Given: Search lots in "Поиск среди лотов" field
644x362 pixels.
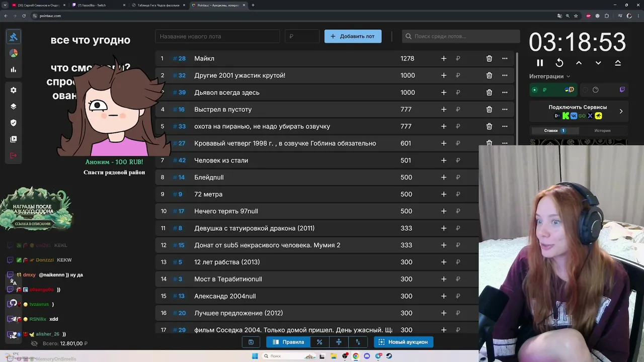Looking at the screenshot, I should 461,36.
